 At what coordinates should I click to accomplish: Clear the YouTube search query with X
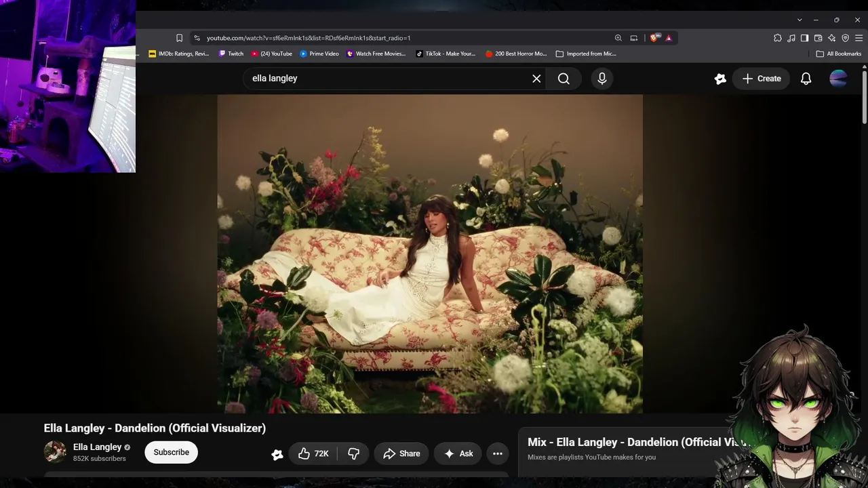536,79
